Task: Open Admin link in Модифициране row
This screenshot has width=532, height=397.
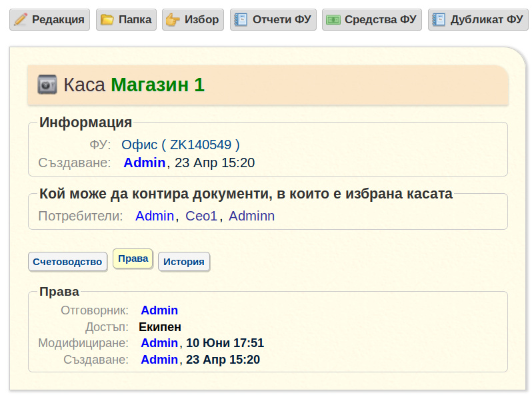Action: [159, 343]
